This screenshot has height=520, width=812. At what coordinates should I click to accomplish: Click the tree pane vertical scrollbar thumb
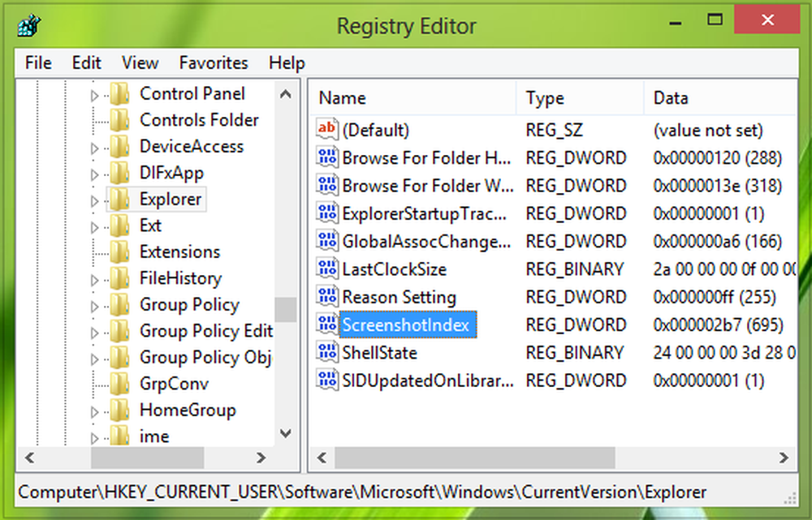click(285, 309)
